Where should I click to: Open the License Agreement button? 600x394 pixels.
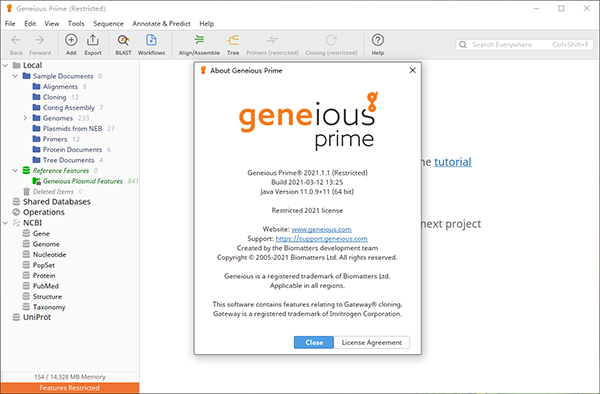tap(372, 342)
